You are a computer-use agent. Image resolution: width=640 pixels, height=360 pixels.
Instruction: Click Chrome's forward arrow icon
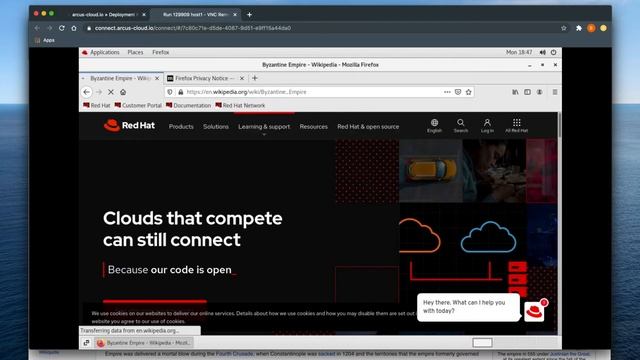[49, 28]
